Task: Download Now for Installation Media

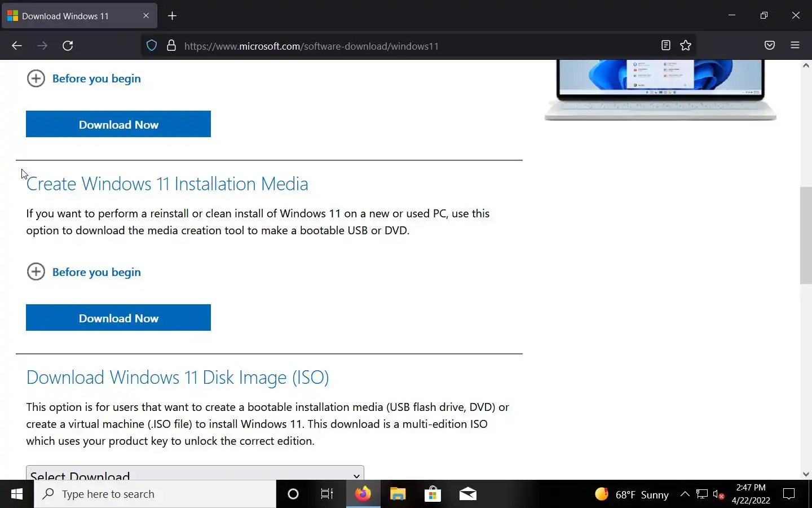Action: (118, 318)
